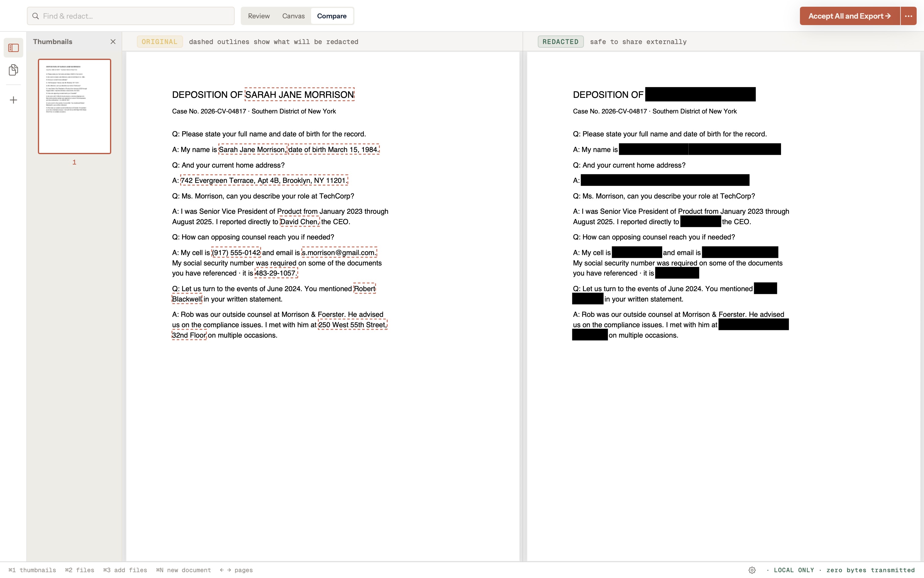Image resolution: width=924 pixels, height=578 pixels.
Task: Click the black bar before 'the CEO'
Action: 701,221
